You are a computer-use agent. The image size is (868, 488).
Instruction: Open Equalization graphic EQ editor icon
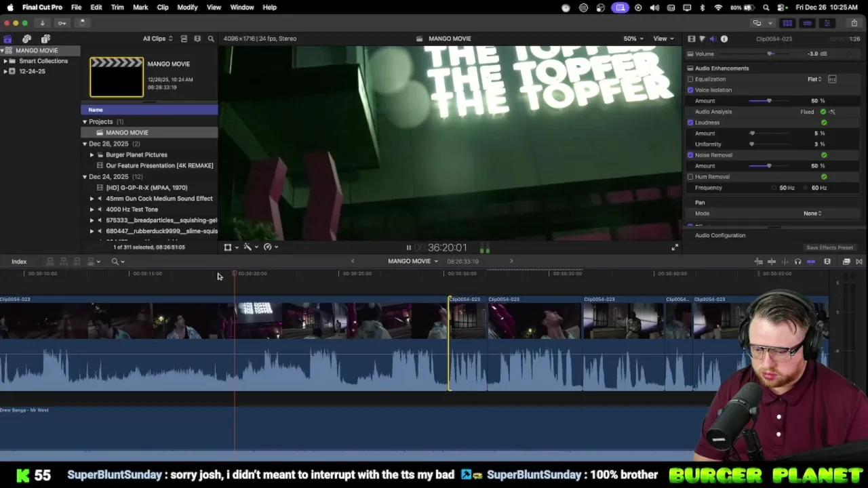832,79
